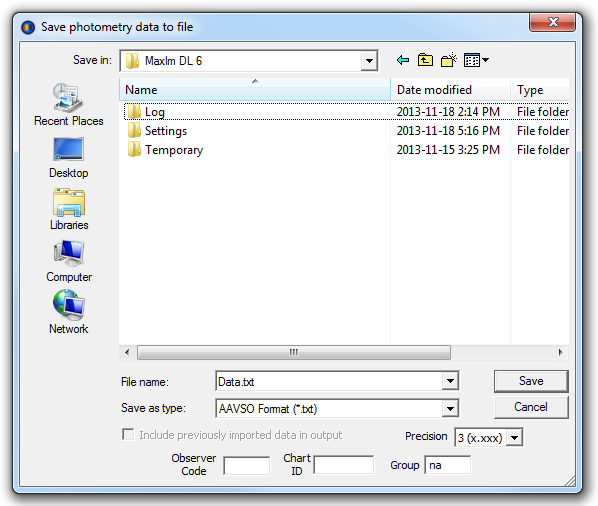The height and width of the screenshot is (506, 598).
Task: Expand the File name history dropdown
Action: [x=450, y=381]
